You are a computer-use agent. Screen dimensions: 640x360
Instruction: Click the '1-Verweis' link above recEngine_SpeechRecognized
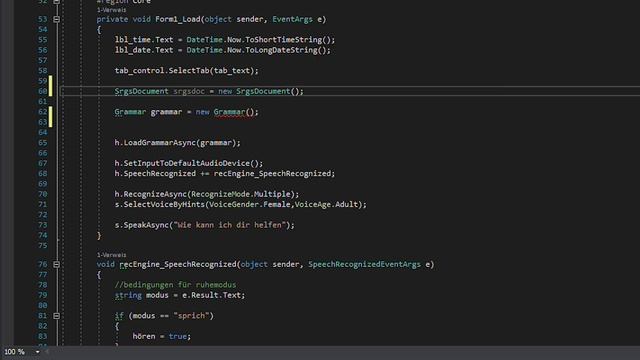point(111,255)
